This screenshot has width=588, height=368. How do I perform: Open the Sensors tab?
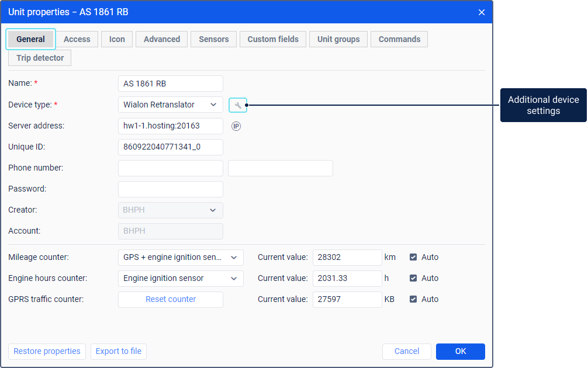[214, 39]
